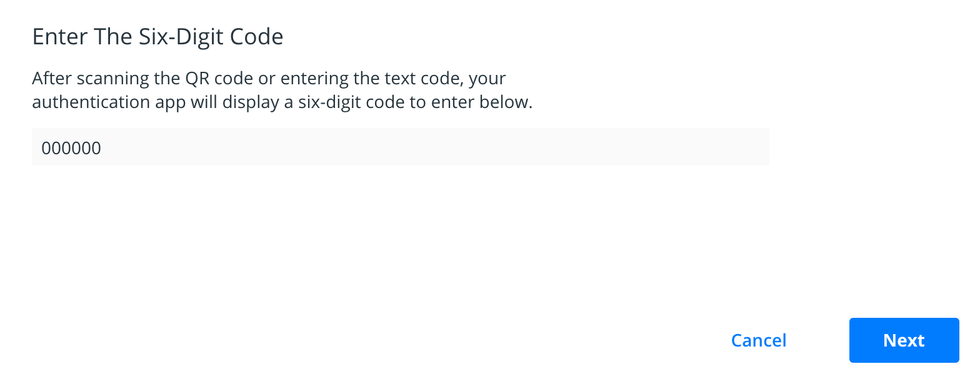Click Cancel to dismiss the dialog
Screen dimensions: 980x384
pyautogui.click(x=758, y=340)
